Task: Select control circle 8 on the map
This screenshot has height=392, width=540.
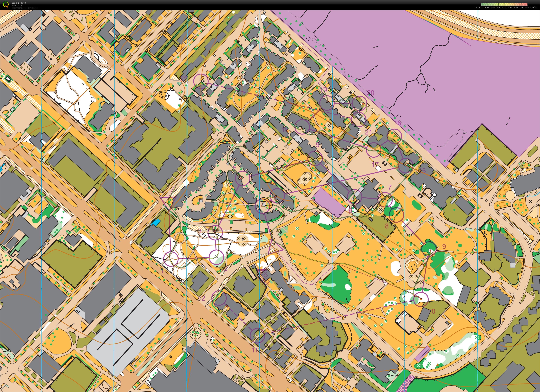Action: (396, 215)
